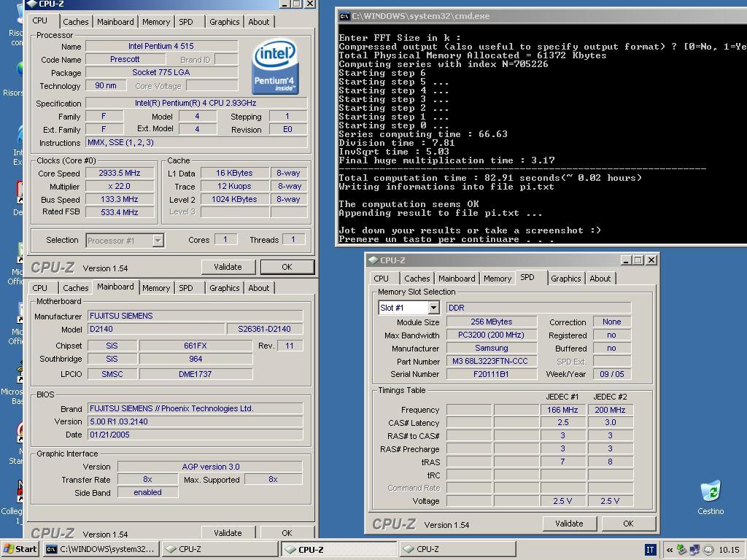The image size is (747, 560).
Task: Click the Intel Pentium 4 515 name field
Action: coord(161,46)
